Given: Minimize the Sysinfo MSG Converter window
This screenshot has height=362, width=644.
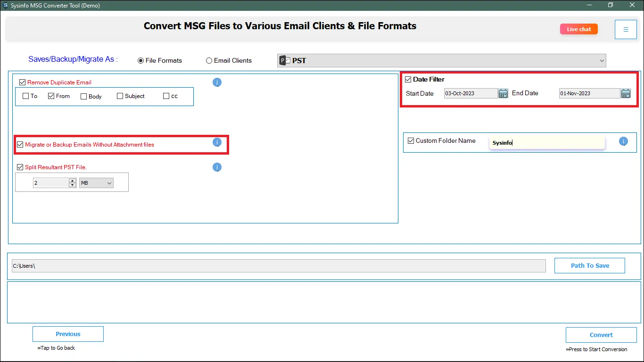Looking at the screenshot, I should pos(589,5).
